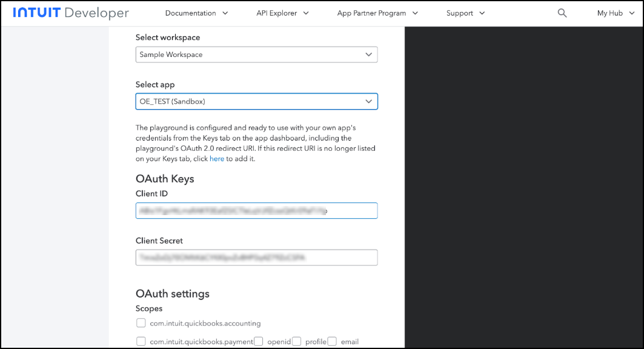The height and width of the screenshot is (349, 644).
Task: Open the API Explorer menu
Action: click(278, 13)
